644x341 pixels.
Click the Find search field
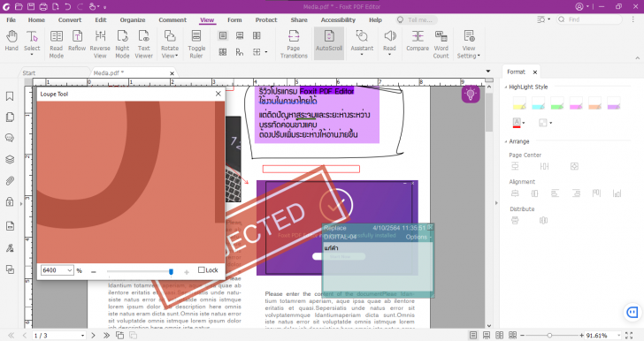(x=589, y=19)
